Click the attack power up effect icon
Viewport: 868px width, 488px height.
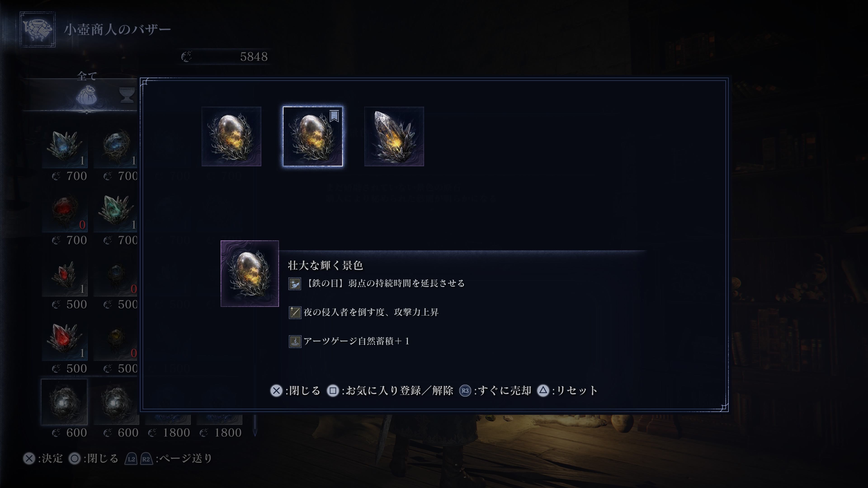[295, 312]
